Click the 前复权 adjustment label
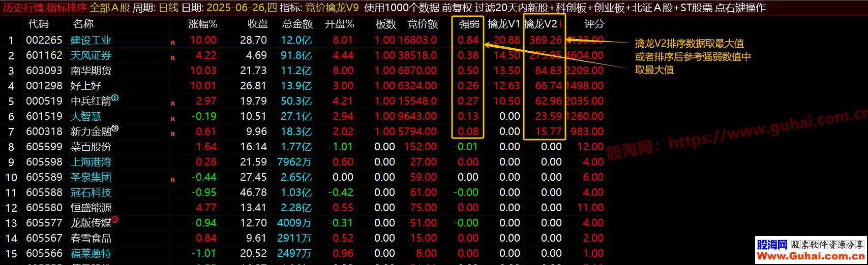The image size is (868, 265). (457, 8)
